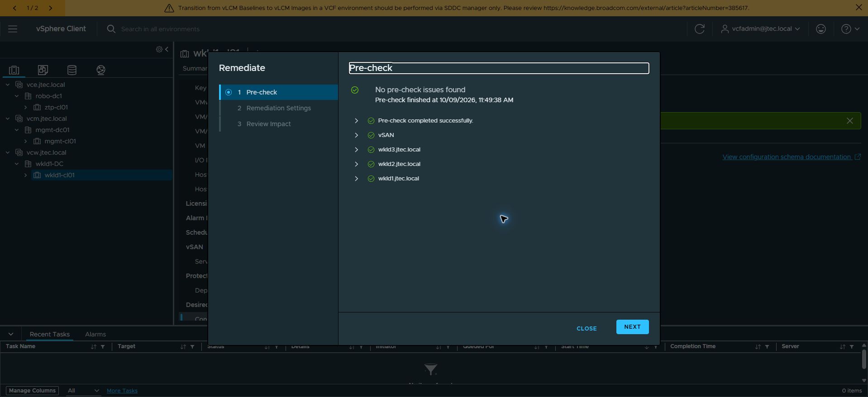Expand the ztp-cl01 cluster node
The image size is (868, 397).
[x=26, y=108]
